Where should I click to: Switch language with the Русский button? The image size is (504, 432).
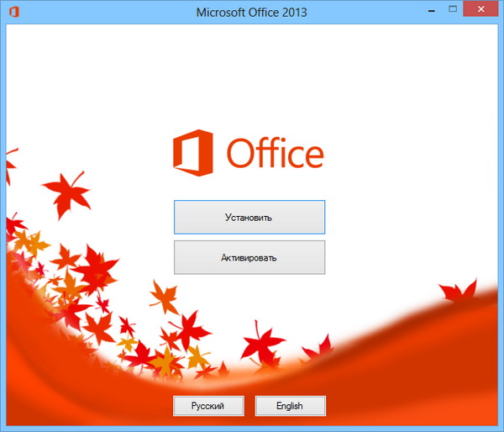[x=208, y=406]
